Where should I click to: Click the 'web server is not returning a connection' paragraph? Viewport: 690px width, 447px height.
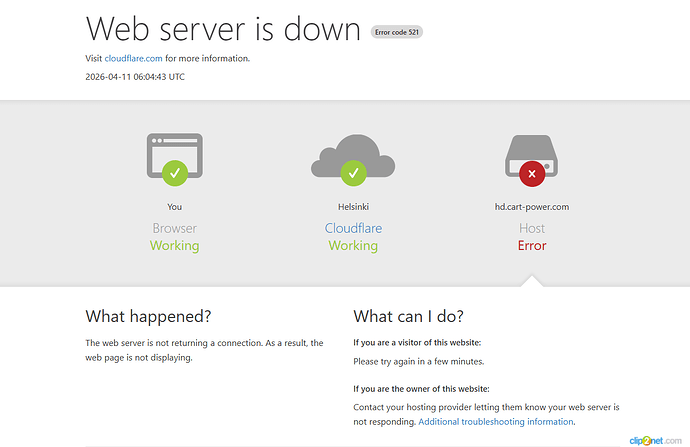tap(204, 350)
